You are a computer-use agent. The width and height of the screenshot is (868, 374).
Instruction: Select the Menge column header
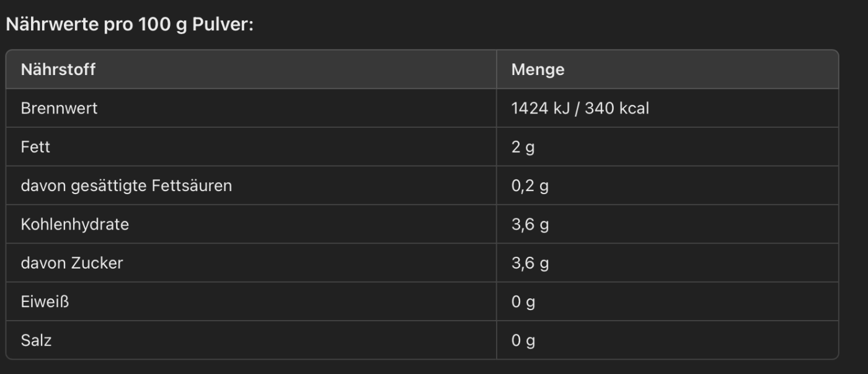pyautogui.click(x=538, y=69)
